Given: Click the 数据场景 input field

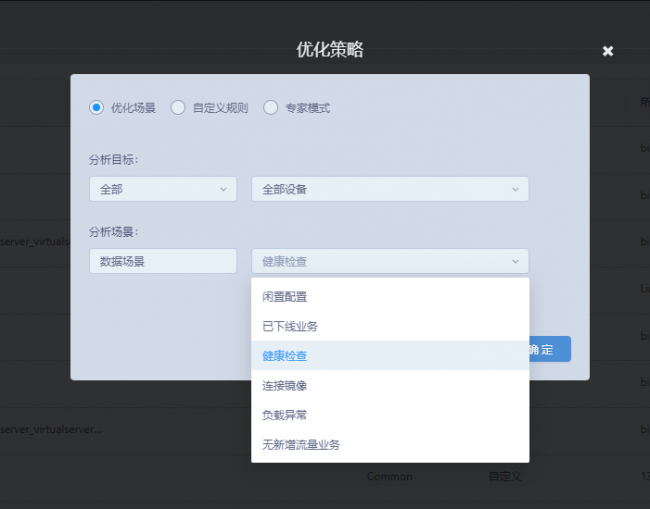Looking at the screenshot, I should click(x=162, y=261).
